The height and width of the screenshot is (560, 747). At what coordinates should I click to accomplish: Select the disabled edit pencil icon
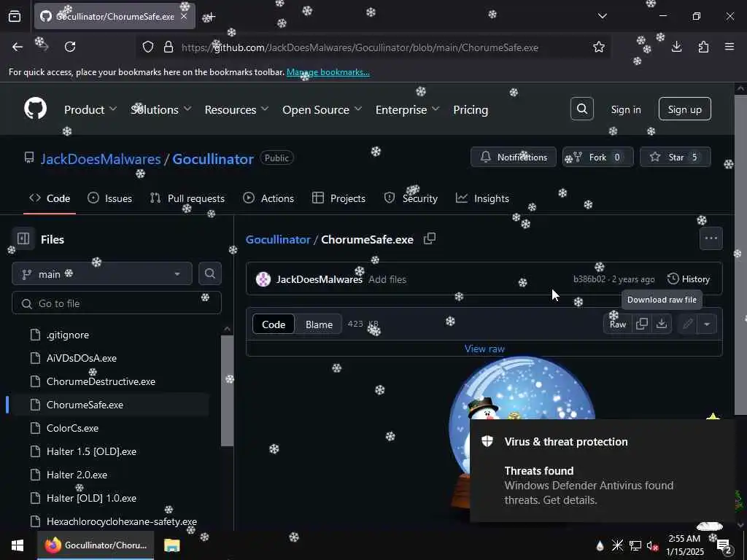(687, 324)
